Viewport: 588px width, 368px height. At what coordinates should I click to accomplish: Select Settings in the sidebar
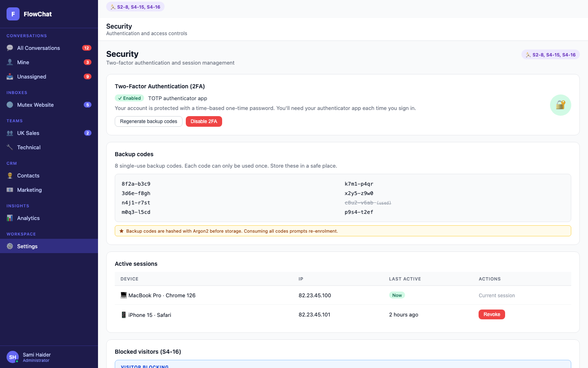point(49,246)
